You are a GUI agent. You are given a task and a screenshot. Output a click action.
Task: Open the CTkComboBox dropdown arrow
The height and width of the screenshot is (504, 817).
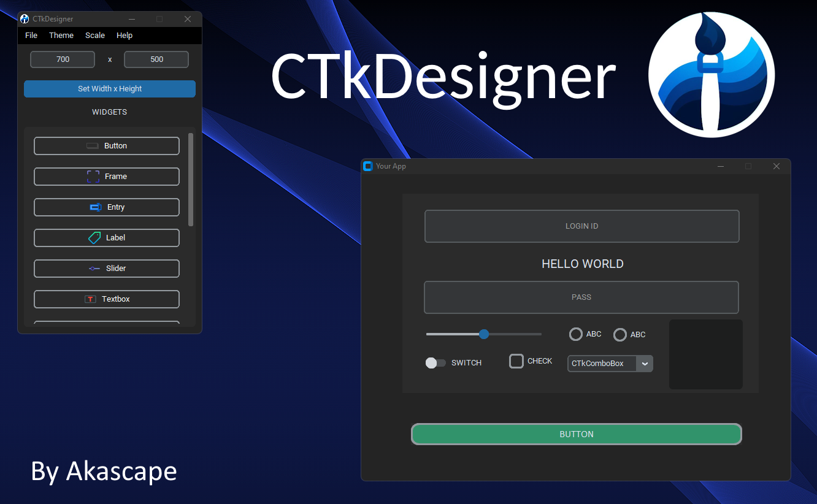(x=645, y=364)
